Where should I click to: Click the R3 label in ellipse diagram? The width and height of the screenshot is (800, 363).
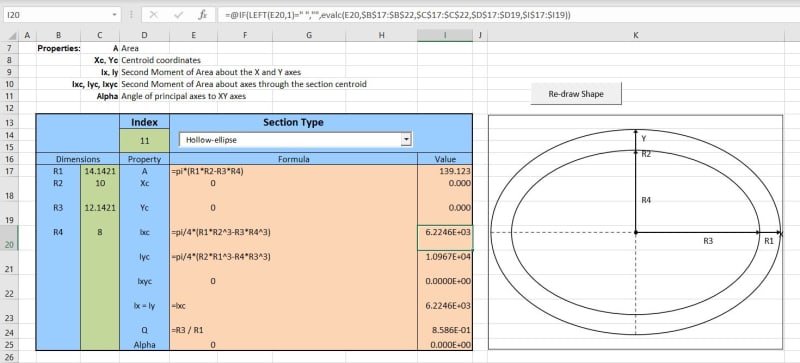[x=708, y=241]
